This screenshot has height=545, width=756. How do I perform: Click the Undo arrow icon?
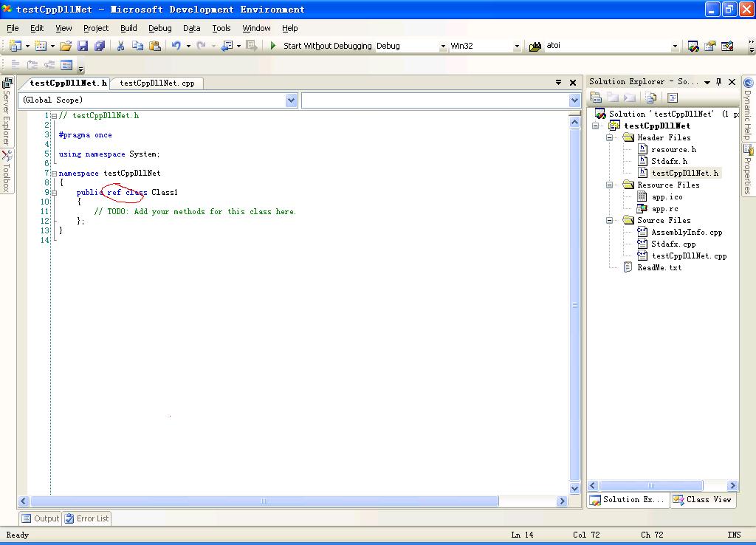(x=176, y=46)
